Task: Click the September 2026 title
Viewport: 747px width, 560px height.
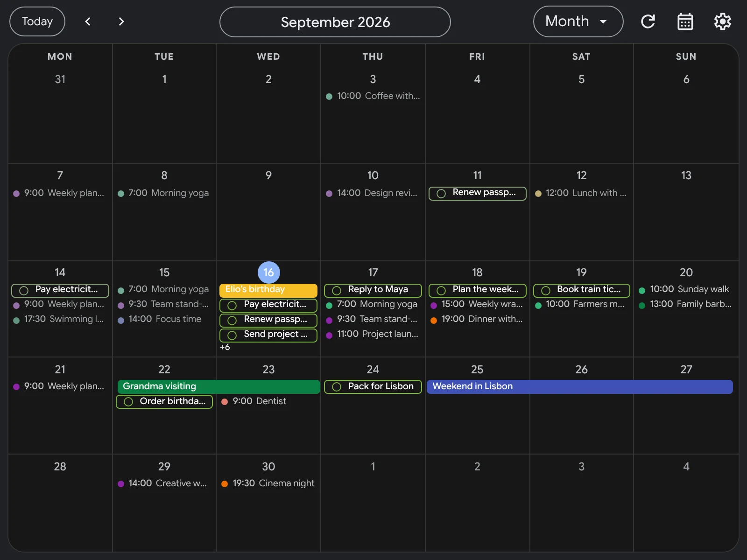Action: click(x=335, y=22)
